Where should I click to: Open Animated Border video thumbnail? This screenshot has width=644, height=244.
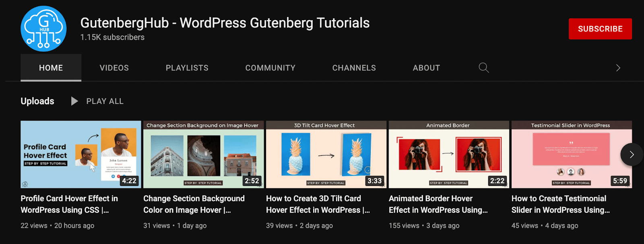449,154
